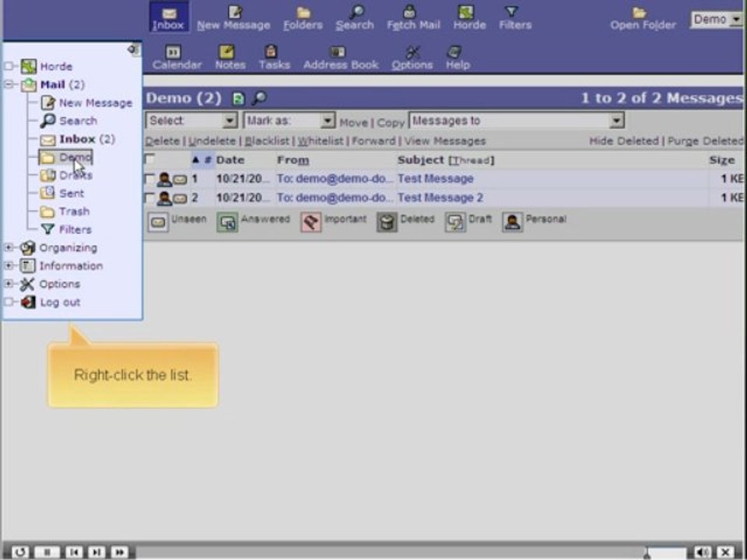Click the Search toolbar magnifier icon
The image size is (747, 560).
coord(356,12)
